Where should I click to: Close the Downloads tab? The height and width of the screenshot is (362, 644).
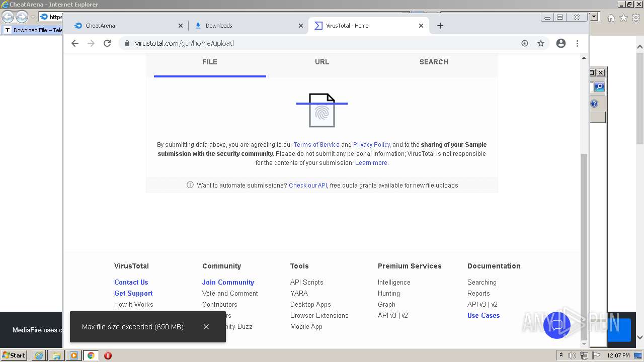tap(301, 26)
